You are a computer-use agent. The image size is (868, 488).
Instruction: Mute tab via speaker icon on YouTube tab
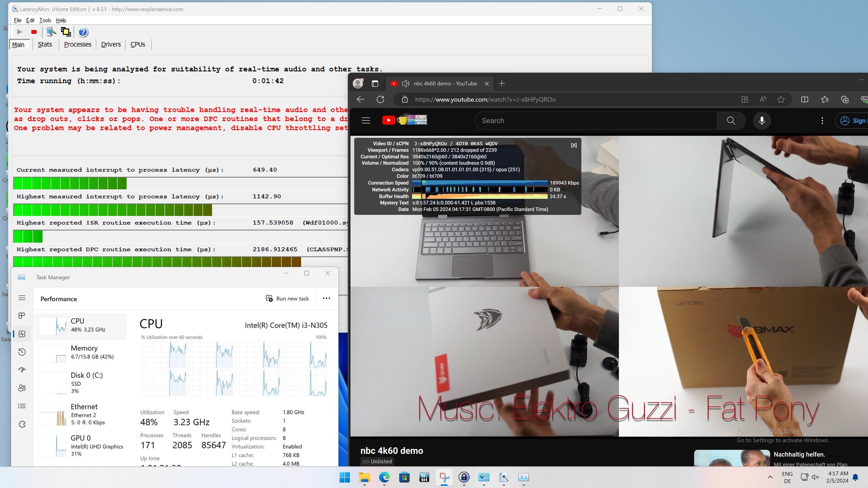(406, 84)
